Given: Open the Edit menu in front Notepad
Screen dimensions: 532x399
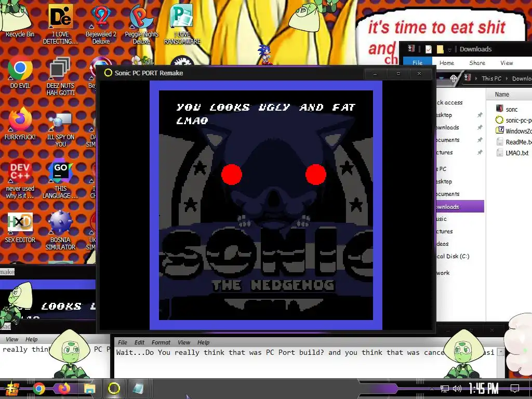Looking at the screenshot, I should click(139, 342).
